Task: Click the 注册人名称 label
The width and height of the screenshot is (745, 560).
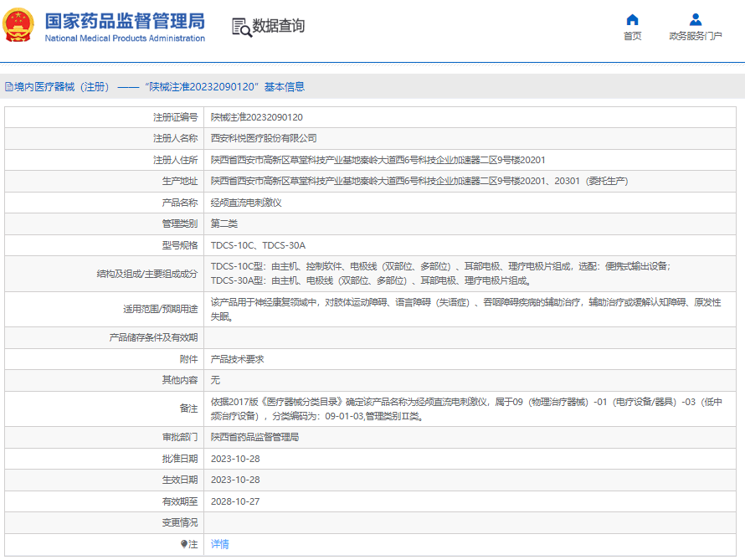Action: pyautogui.click(x=175, y=138)
